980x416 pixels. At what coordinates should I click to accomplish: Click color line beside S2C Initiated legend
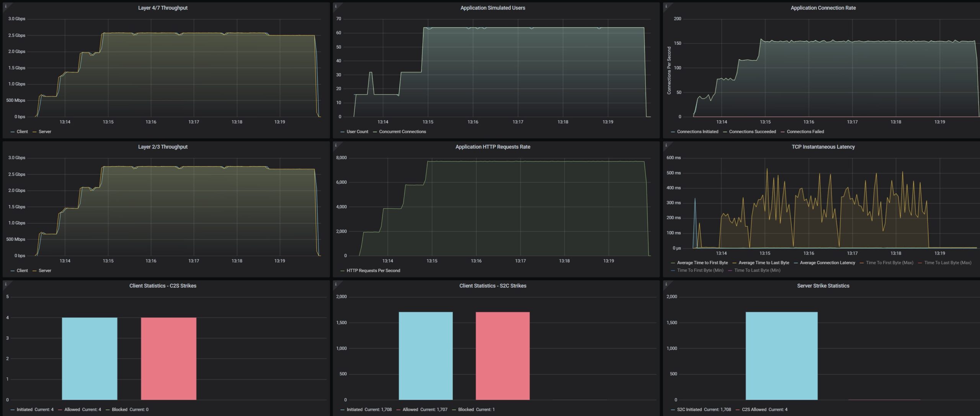click(673, 410)
